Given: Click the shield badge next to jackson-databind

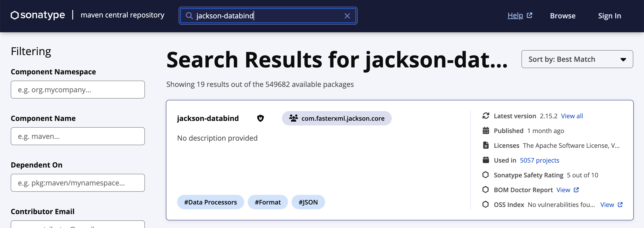Looking at the screenshot, I should 261,118.
